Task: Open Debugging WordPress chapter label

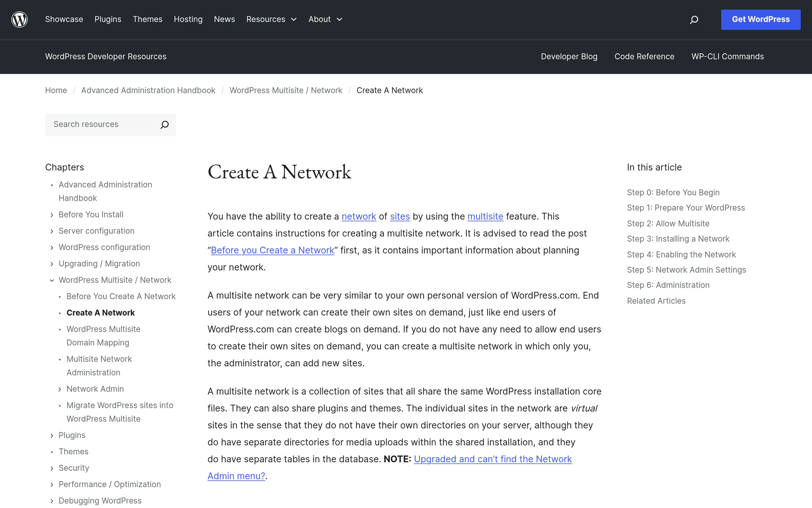Action: tap(100, 501)
